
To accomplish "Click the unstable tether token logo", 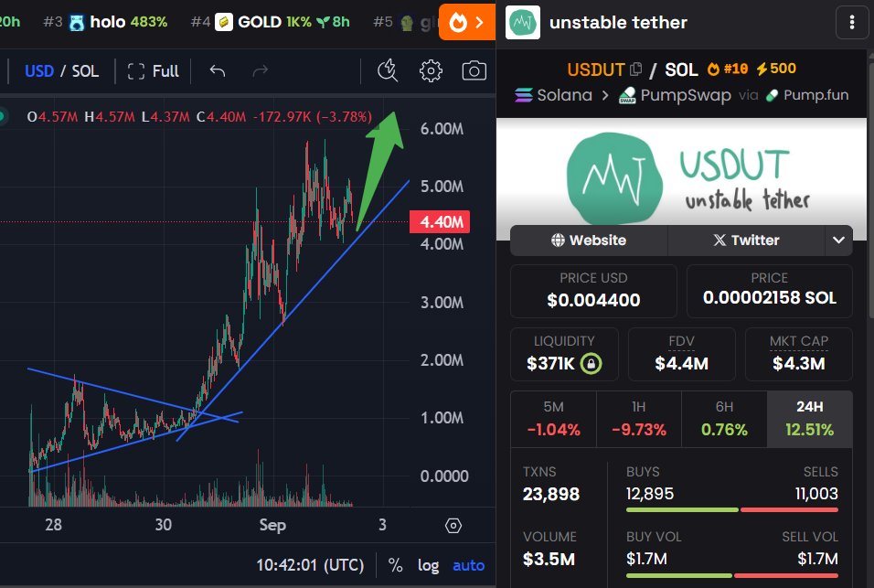I will coord(523,22).
